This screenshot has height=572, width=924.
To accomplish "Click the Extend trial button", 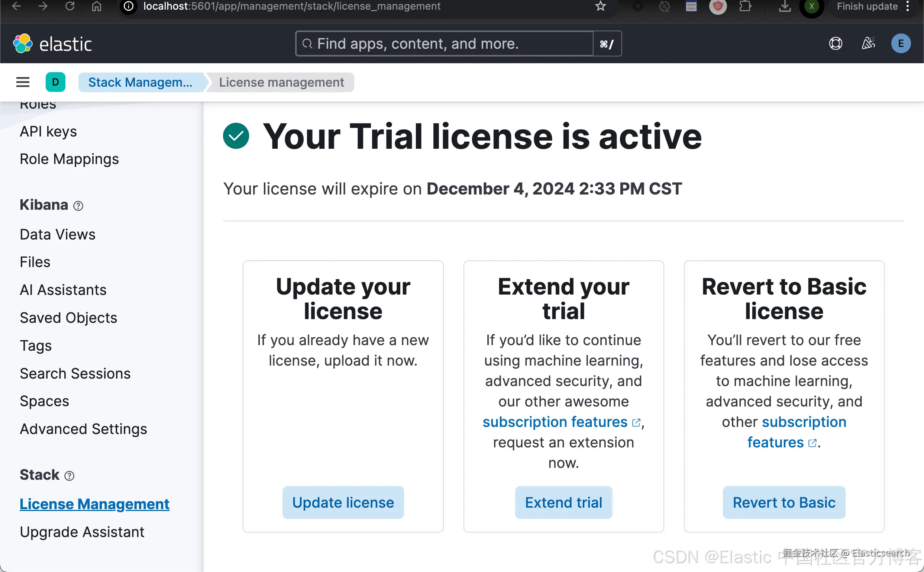I will click(x=563, y=502).
